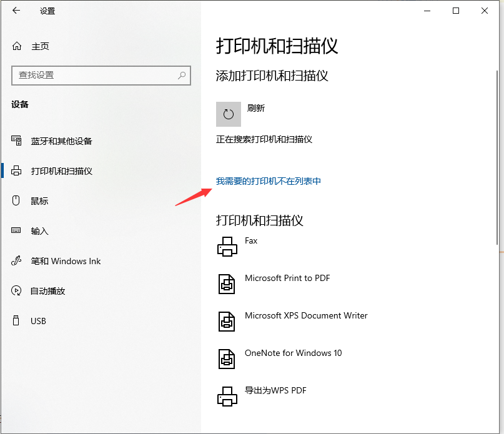This screenshot has height=434, width=504.
Task: Open USB settings in sidebar
Action: coord(39,321)
